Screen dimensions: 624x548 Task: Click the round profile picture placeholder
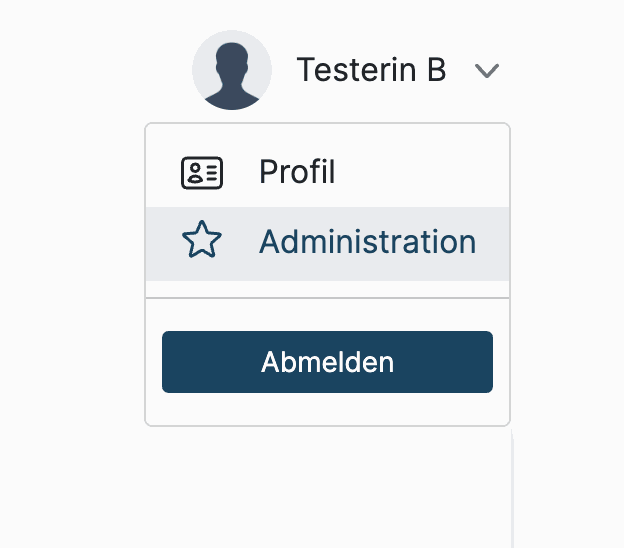232,71
